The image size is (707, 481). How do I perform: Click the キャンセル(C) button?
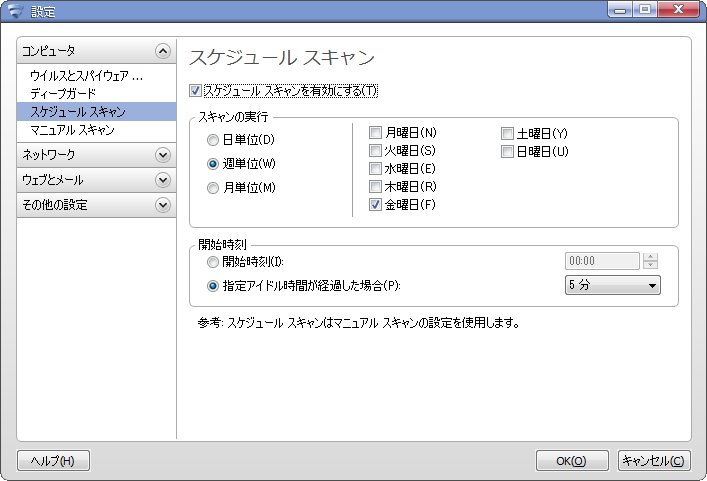[x=654, y=461]
